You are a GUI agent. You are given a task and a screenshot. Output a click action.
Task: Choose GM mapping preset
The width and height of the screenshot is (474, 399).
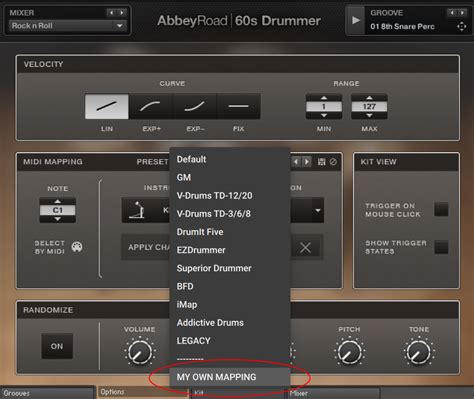pos(230,177)
